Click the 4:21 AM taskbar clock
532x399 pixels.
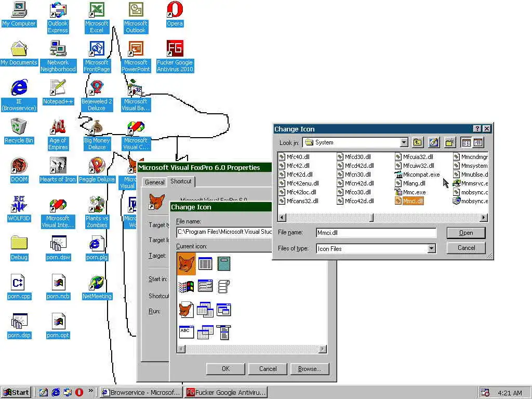coord(510,393)
